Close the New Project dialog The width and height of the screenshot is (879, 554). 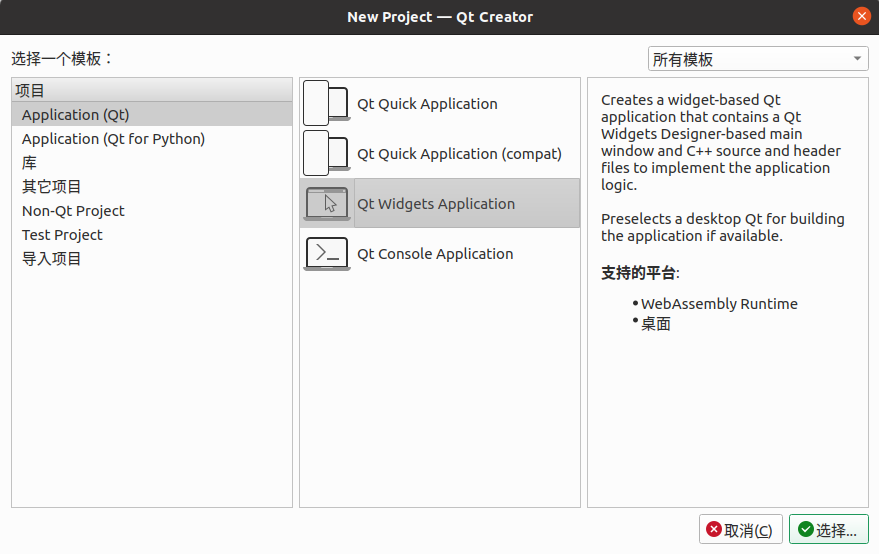pos(862,16)
